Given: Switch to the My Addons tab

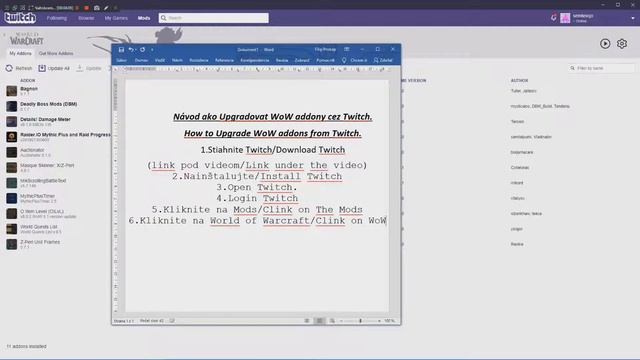Looking at the screenshot, I should coord(20,53).
